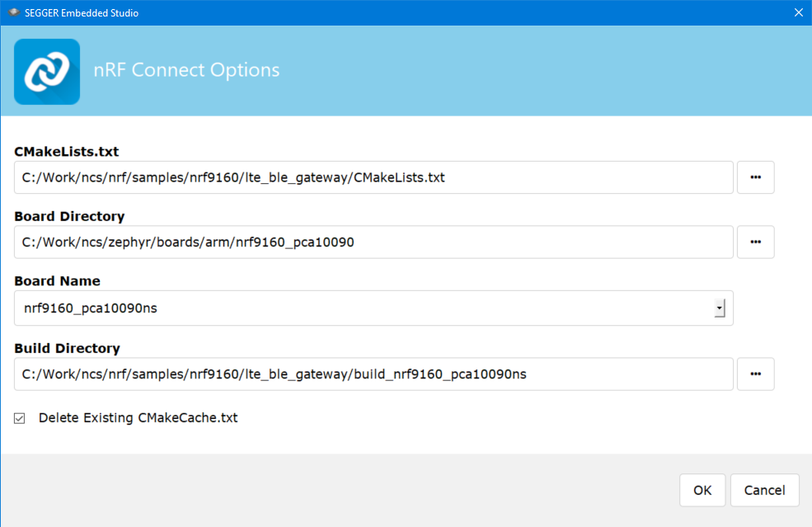Select the bold "Build Directory" field label

[67, 348]
